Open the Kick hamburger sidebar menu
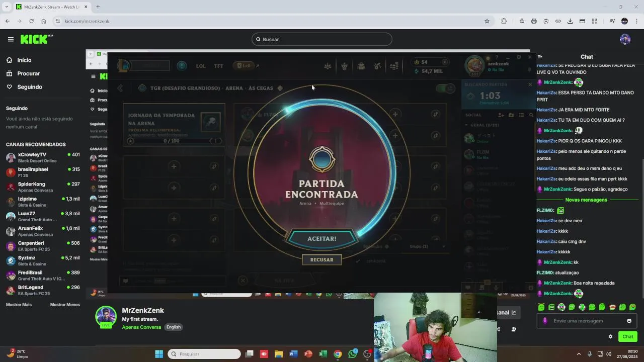 pos(11,39)
